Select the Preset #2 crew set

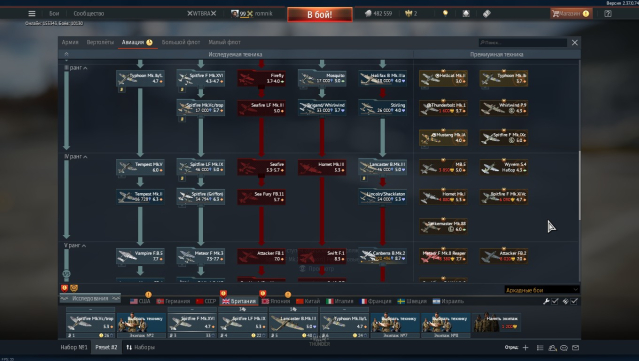[106, 347]
